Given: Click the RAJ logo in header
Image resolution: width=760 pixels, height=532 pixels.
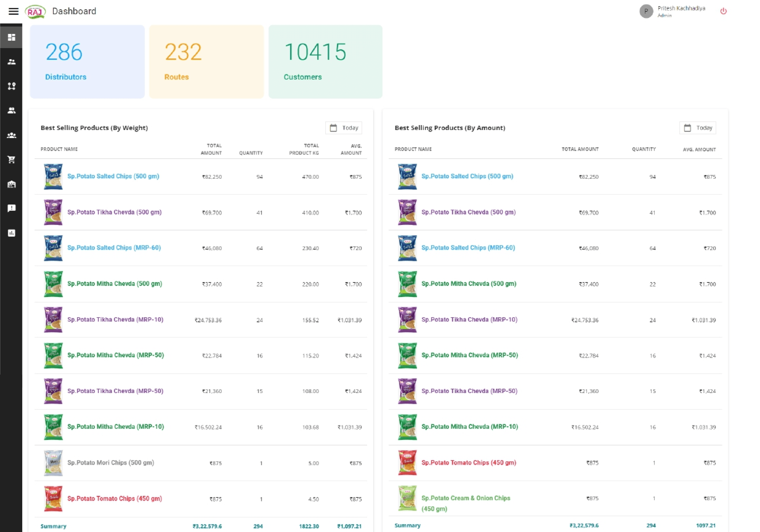Looking at the screenshot, I should click(35, 12).
